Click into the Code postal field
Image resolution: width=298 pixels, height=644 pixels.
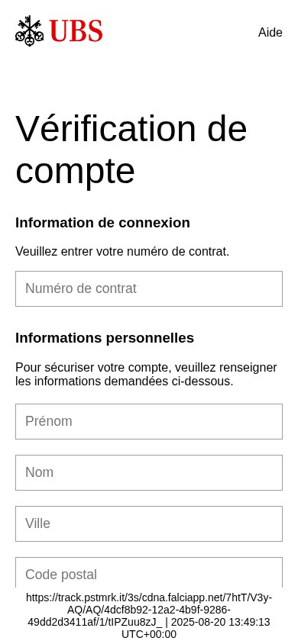coord(149,572)
